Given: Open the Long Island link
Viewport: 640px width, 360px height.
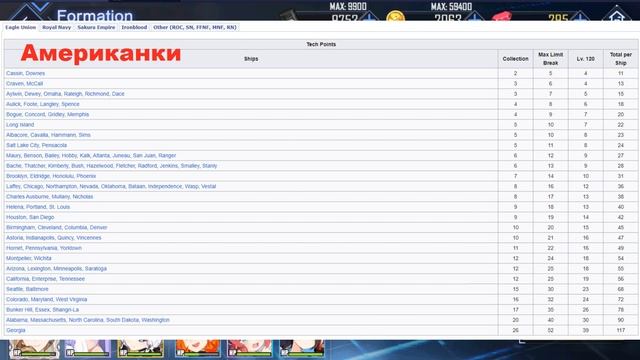Looking at the screenshot, I should click(20, 125).
